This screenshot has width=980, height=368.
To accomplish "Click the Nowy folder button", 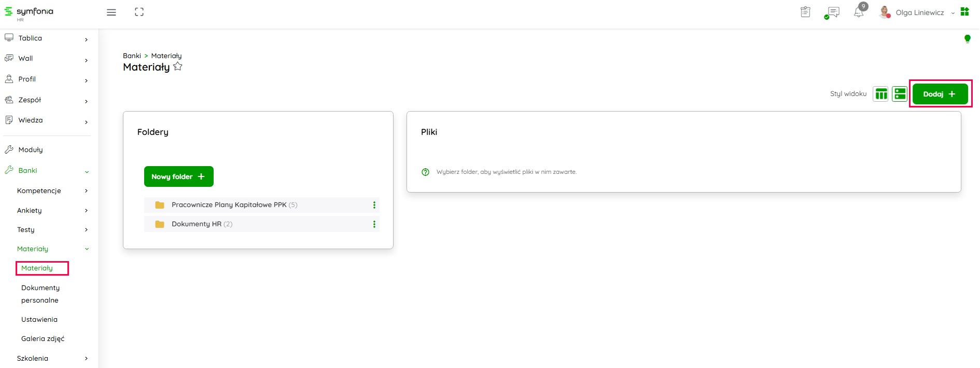I will click(x=178, y=176).
